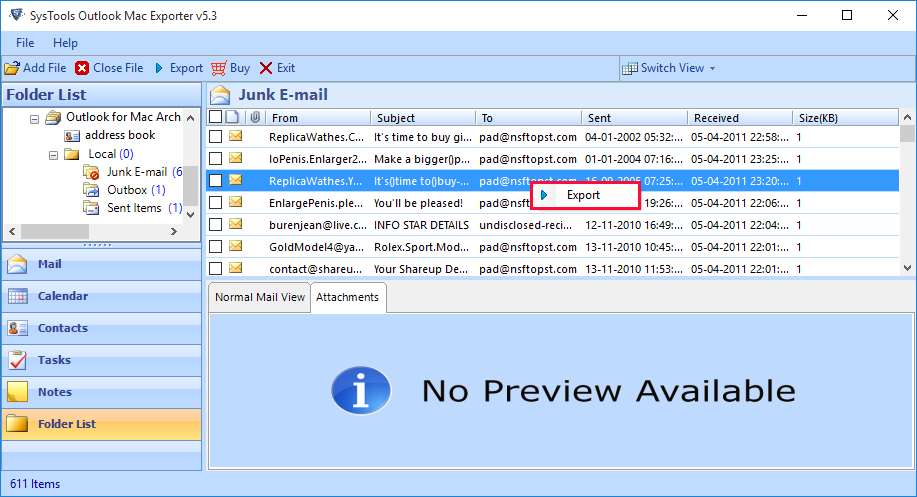Select the address book tree item
Screen dimensions: 917x497
(x=120, y=135)
